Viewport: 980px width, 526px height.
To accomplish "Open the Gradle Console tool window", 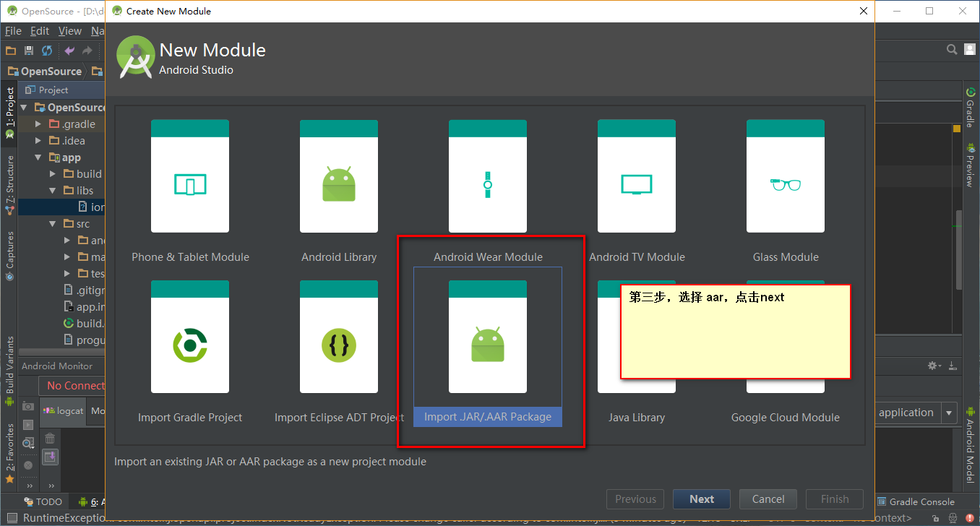I will 916,501.
